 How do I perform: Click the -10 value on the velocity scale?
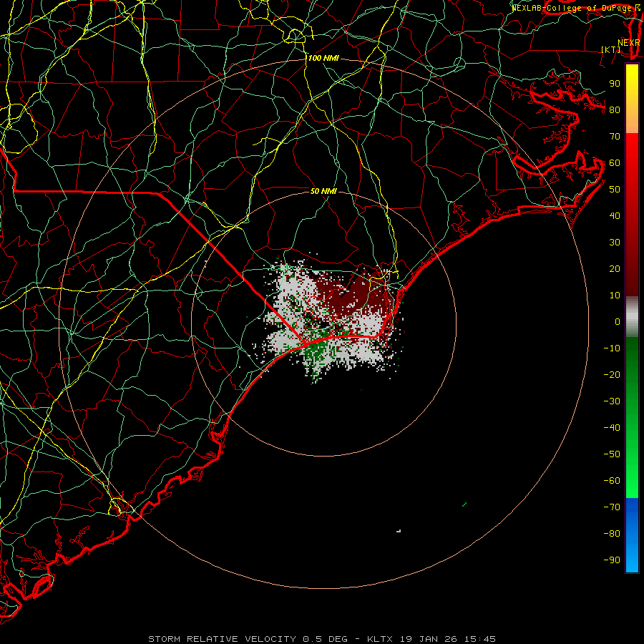(612, 348)
